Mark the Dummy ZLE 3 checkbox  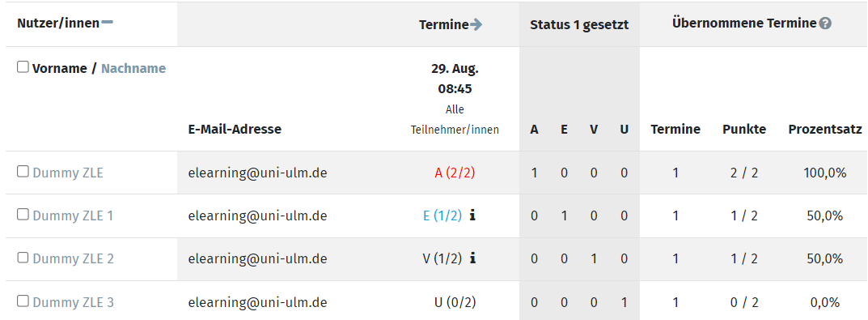point(23,301)
